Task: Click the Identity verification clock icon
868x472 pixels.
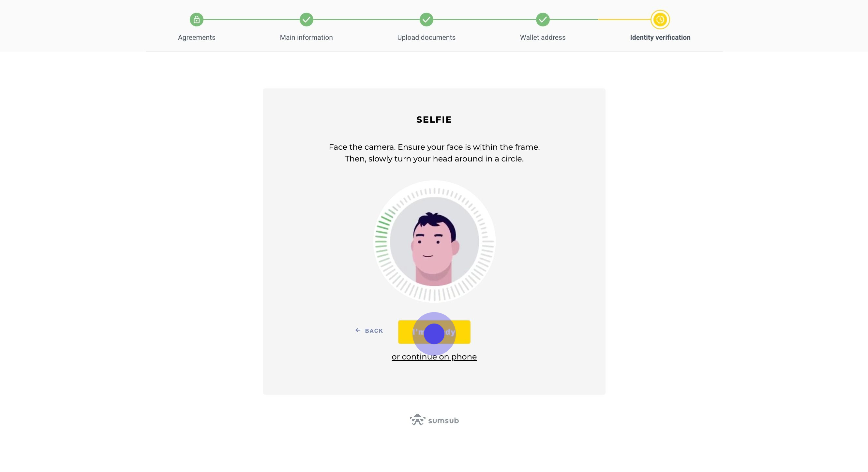Action: tap(660, 20)
